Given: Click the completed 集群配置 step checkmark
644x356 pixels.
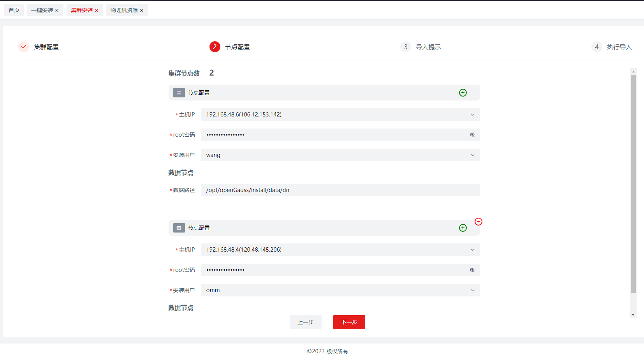Looking at the screenshot, I should [24, 47].
